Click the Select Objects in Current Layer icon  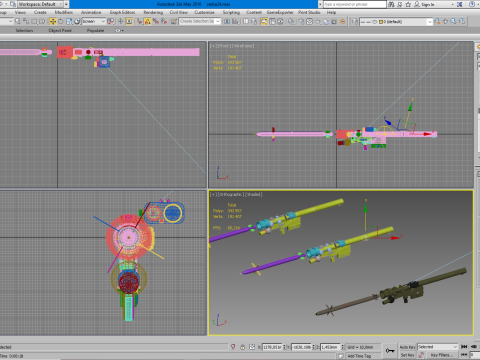(453, 21)
